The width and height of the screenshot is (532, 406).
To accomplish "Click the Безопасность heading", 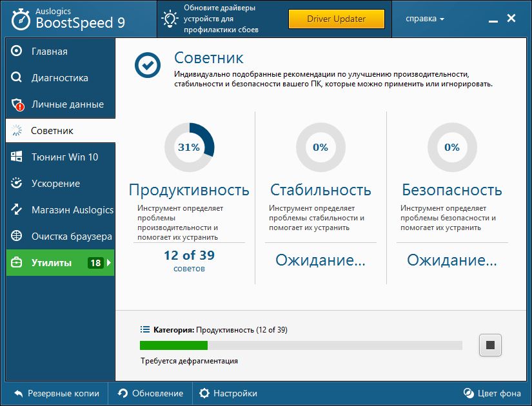I will (x=452, y=190).
